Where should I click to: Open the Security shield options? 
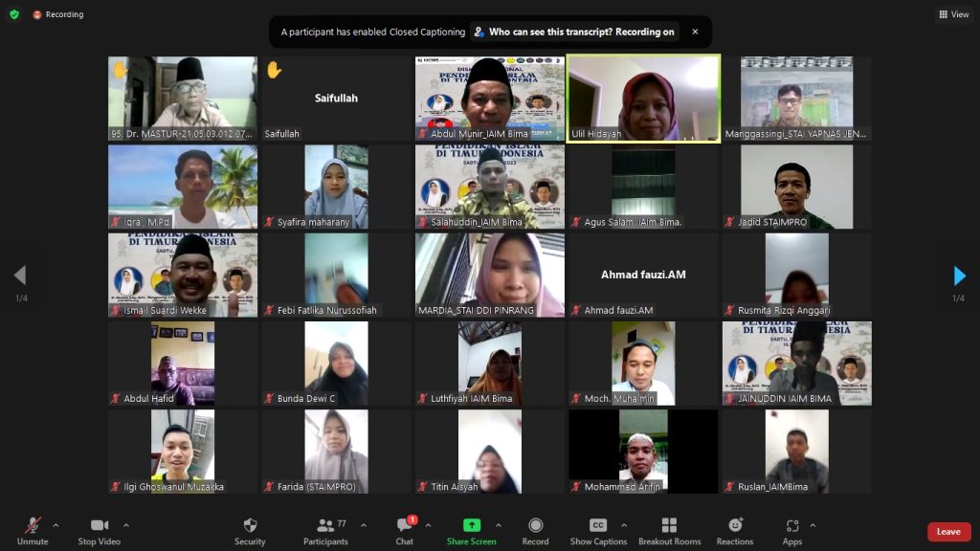coord(250,531)
